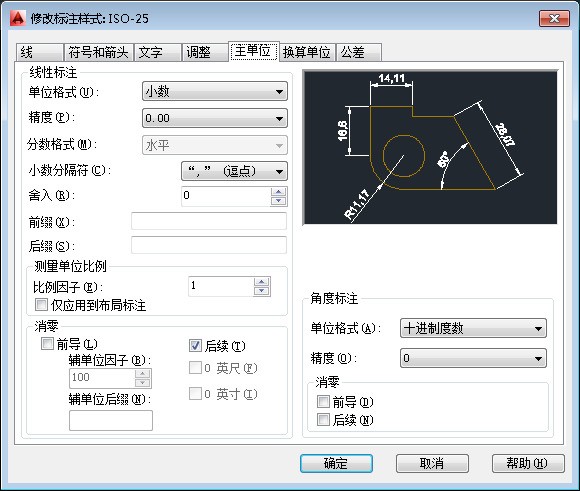Increase 比例因子 with the up arrow

coord(262,282)
